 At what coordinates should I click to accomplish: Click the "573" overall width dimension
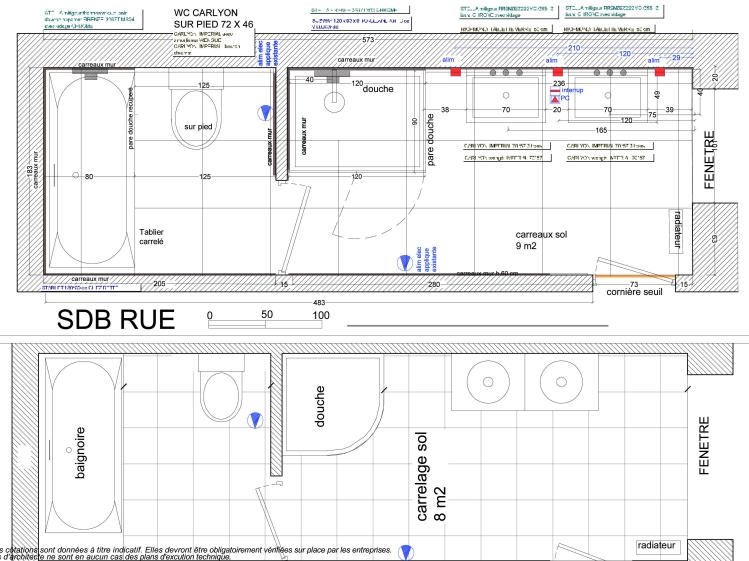[368, 40]
